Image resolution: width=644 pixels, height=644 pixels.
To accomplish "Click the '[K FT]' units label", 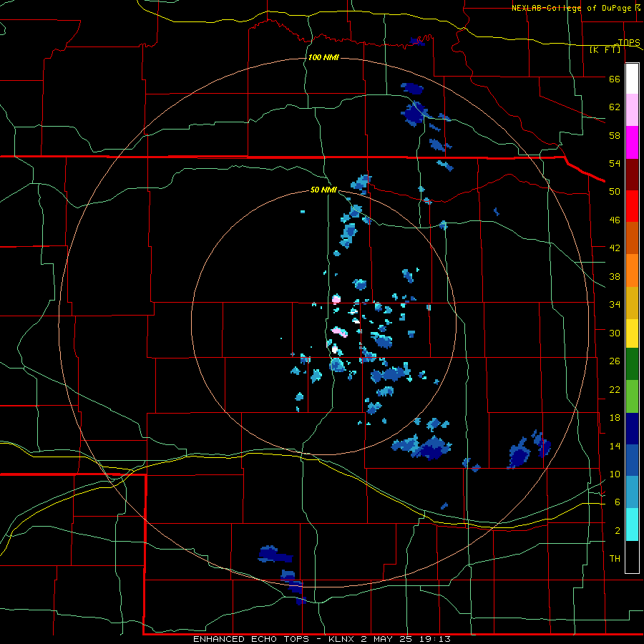I will tap(605, 49).
